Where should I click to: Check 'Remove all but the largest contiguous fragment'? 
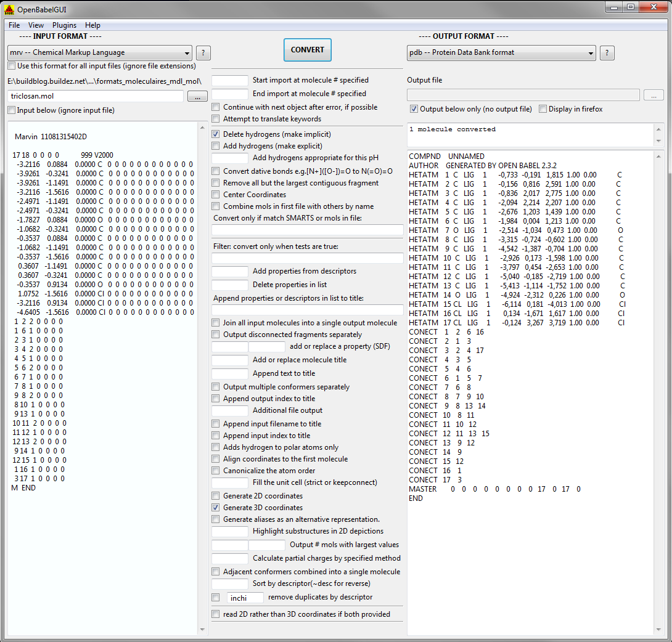click(x=216, y=183)
